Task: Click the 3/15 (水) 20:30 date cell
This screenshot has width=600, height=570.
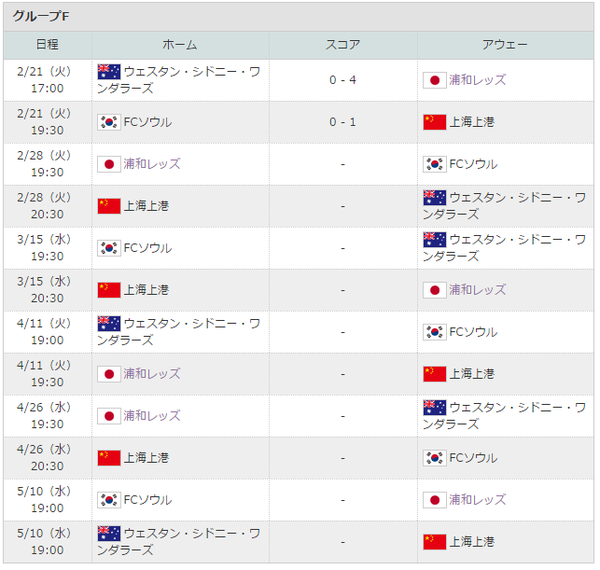Action: (47, 290)
